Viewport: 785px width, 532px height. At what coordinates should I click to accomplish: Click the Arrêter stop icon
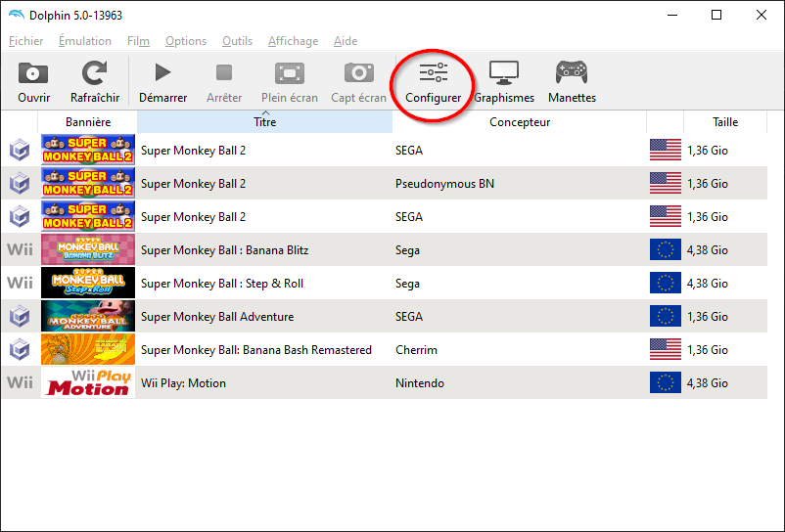point(224,73)
